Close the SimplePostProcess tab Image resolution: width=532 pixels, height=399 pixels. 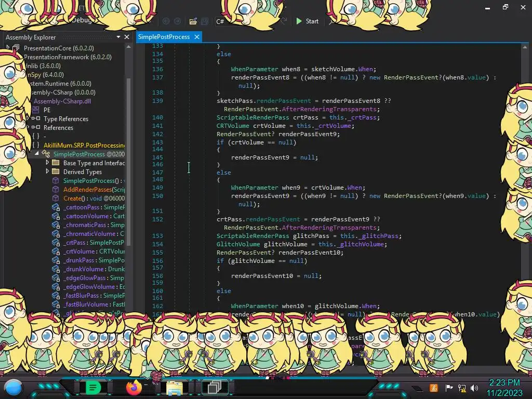[x=197, y=37]
